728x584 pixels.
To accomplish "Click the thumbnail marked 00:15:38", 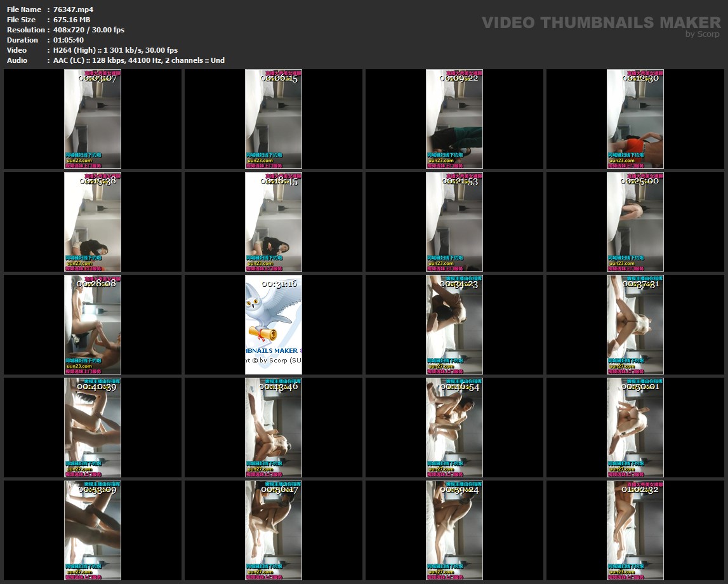I will coord(93,223).
